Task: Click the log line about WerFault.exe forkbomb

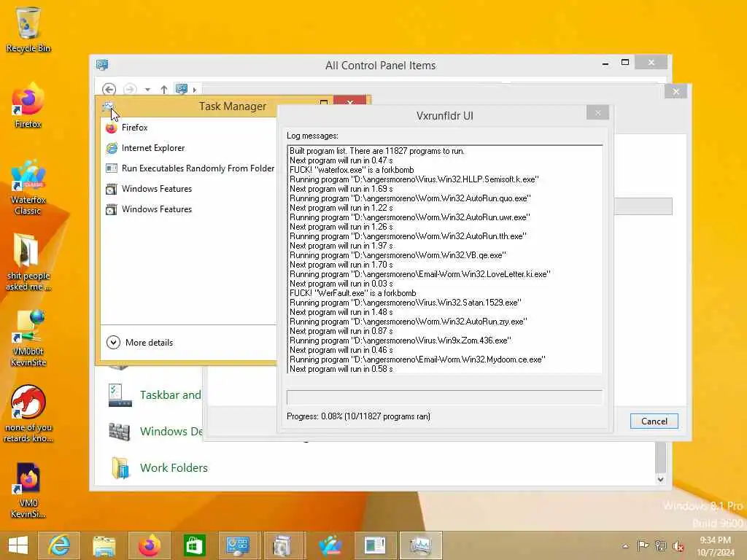Action: tap(352, 293)
